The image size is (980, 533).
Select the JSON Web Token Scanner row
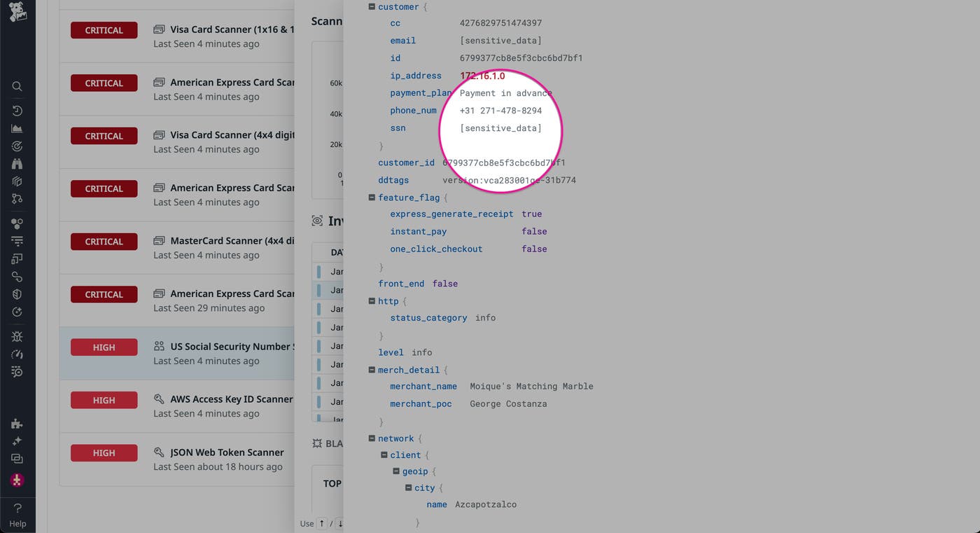pyautogui.click(x=227, y=452)
